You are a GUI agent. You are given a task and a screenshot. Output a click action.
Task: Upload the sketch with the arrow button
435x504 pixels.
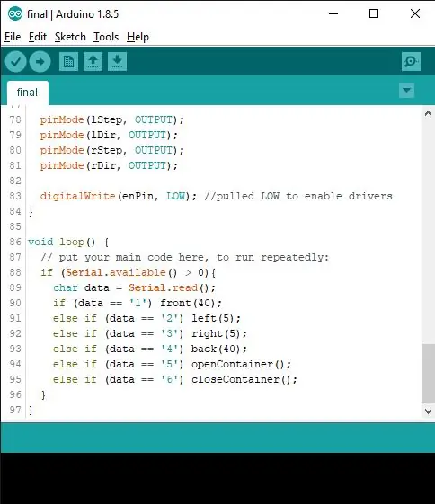(40, 61)
